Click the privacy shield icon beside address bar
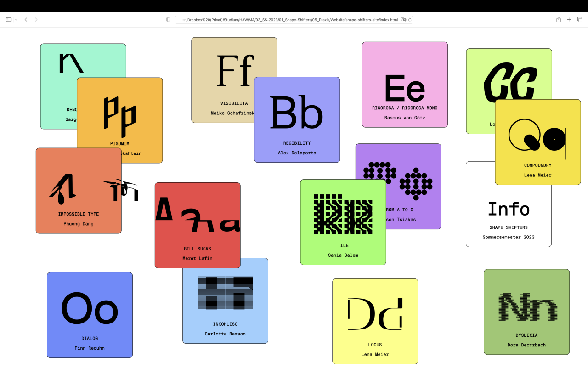 (168, 20)
